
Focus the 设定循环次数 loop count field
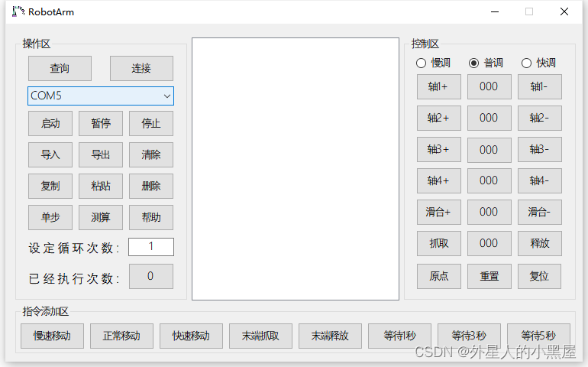pos(151,247)
